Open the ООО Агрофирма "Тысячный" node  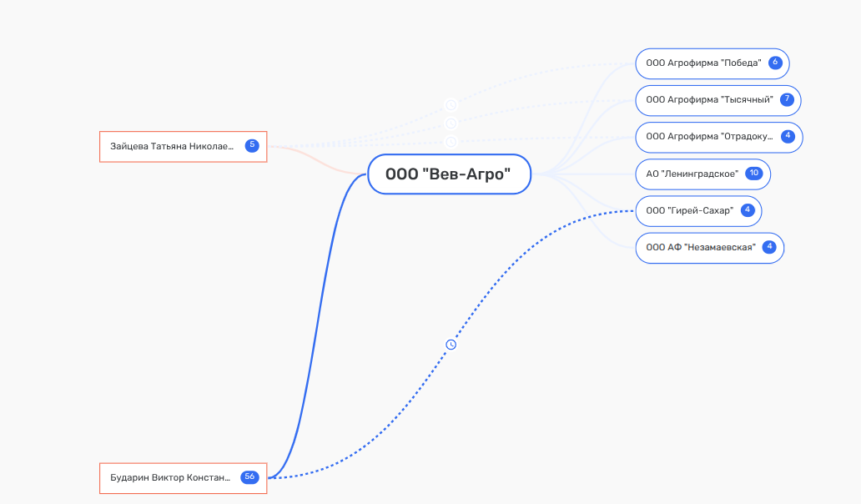point(708,100)
